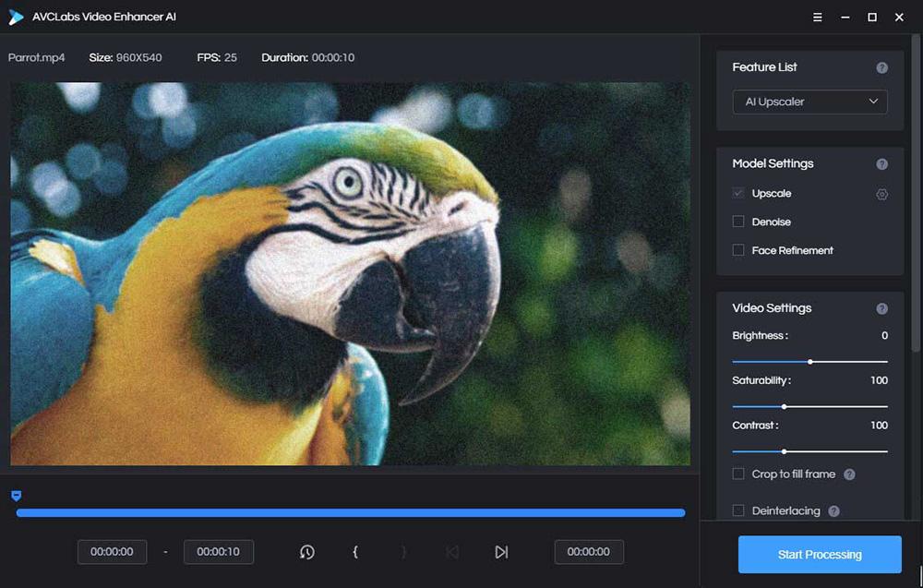Adjust the Brightness slider handle
Viewport: 923px width, 588px height.
[x=809, y=361]
